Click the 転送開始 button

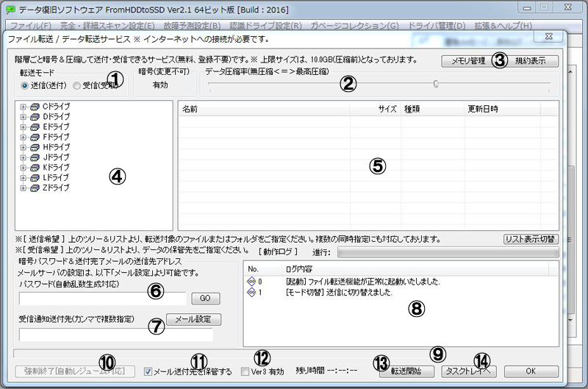[x=406, y=371]
